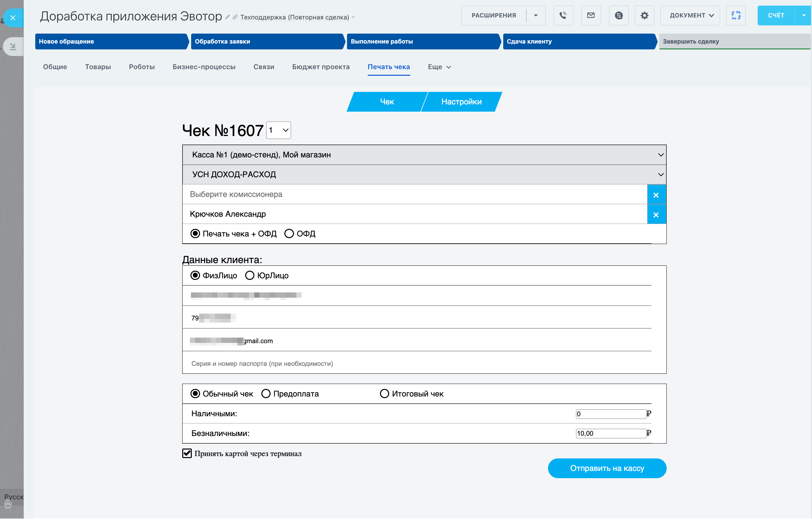Select the Предоплата check type
The width and height of the screenshot is (812, 519).
[266, 394]
